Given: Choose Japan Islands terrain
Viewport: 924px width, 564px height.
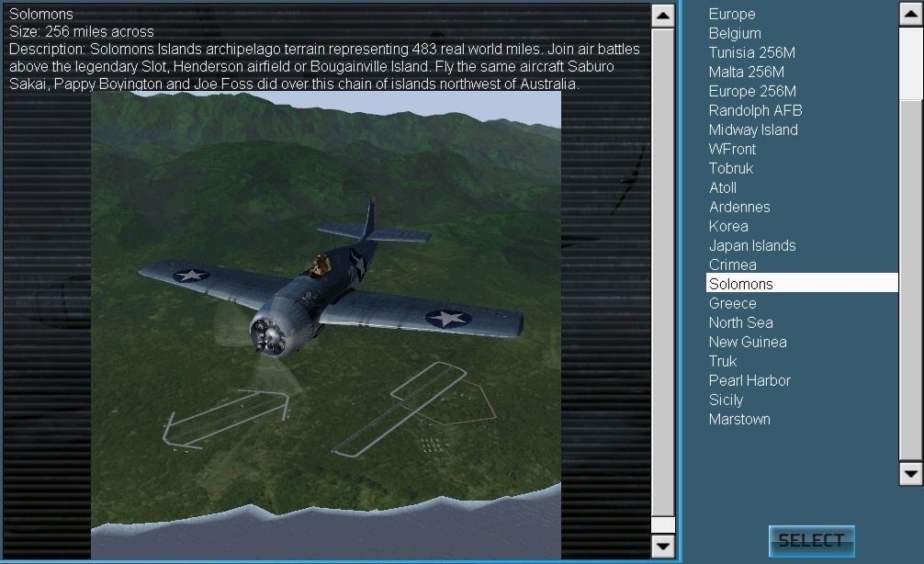Looking at the screenshot, I should (x=752, y=246).
